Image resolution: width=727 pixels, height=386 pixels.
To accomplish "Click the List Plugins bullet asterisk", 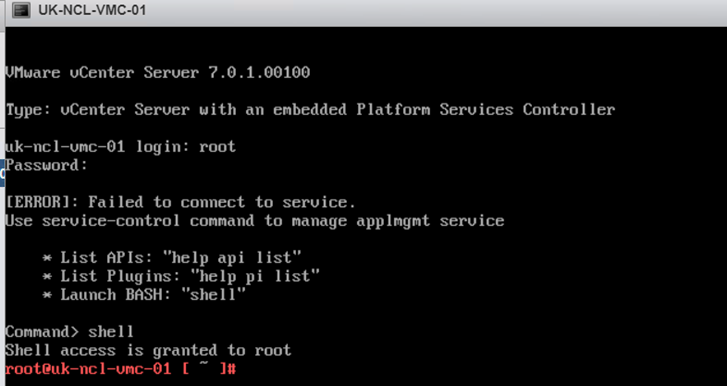I will pos(47,277).
